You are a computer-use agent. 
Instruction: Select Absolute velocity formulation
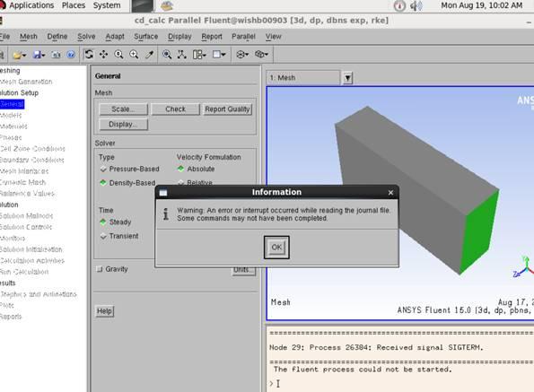pyautogui.click(x=197, y=170)
